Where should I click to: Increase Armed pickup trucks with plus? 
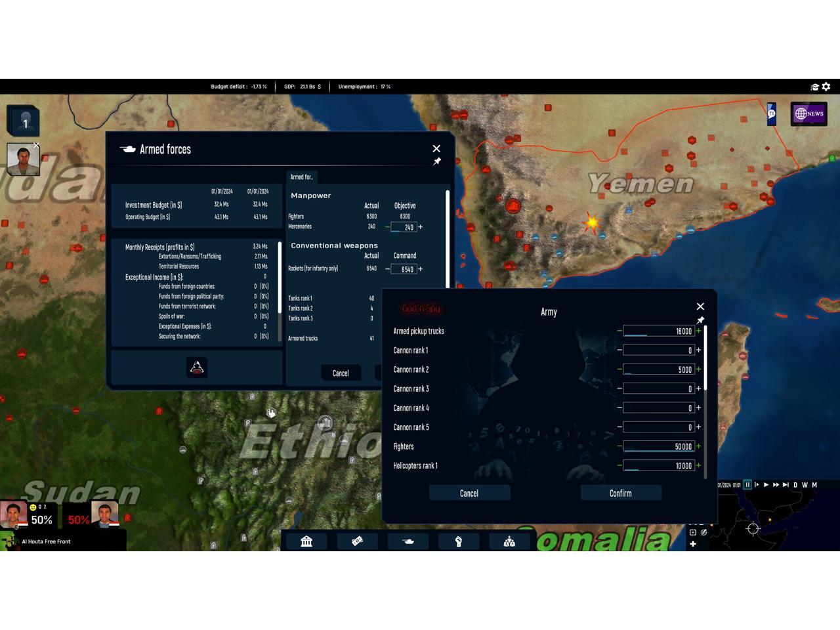pyautogui.click(x=699, y=331)
